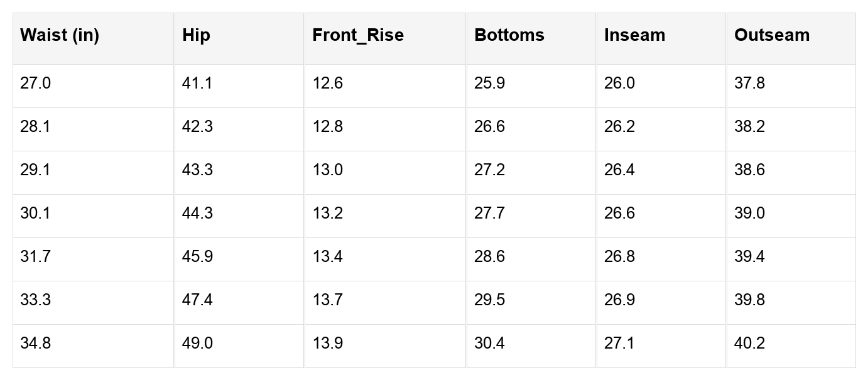Click outseam cell showing 37.8
This screenshot has width=868, height=380.
click(791, 86)
